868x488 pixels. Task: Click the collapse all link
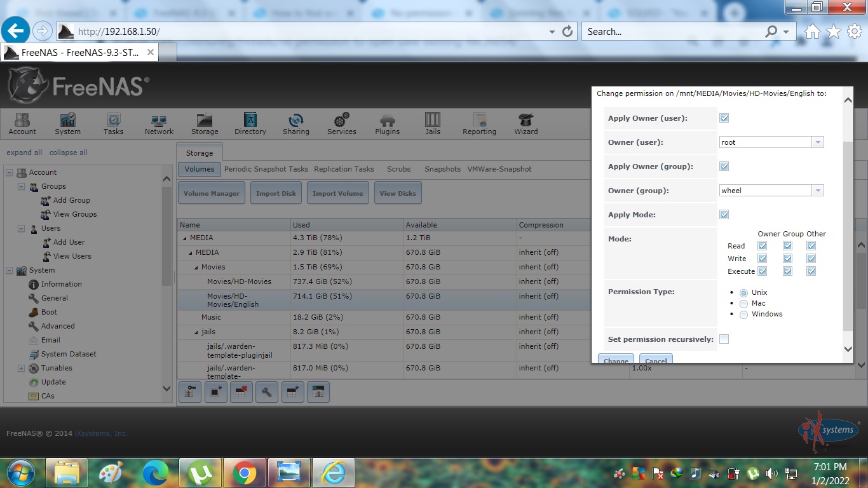tap(69, 152)
